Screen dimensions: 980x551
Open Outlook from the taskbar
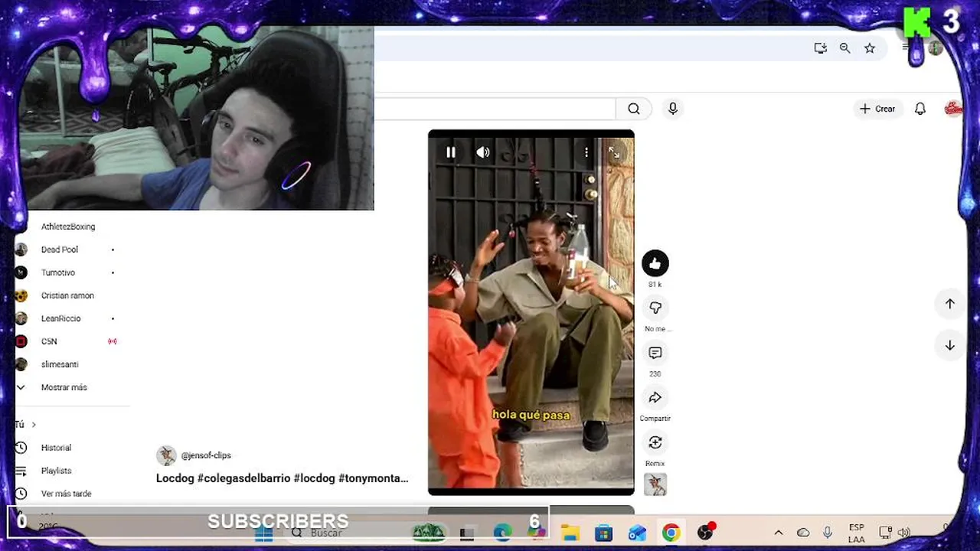[637, 533]
